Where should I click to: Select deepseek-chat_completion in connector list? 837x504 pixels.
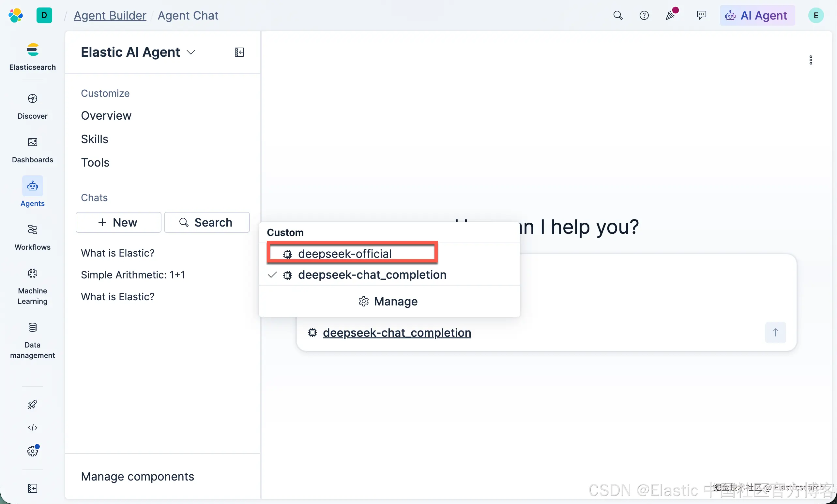coord(389,274)
